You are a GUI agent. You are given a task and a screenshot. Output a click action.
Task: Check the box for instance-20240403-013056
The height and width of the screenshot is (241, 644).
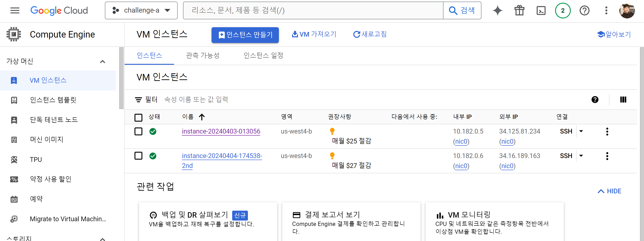pos(138,131)
